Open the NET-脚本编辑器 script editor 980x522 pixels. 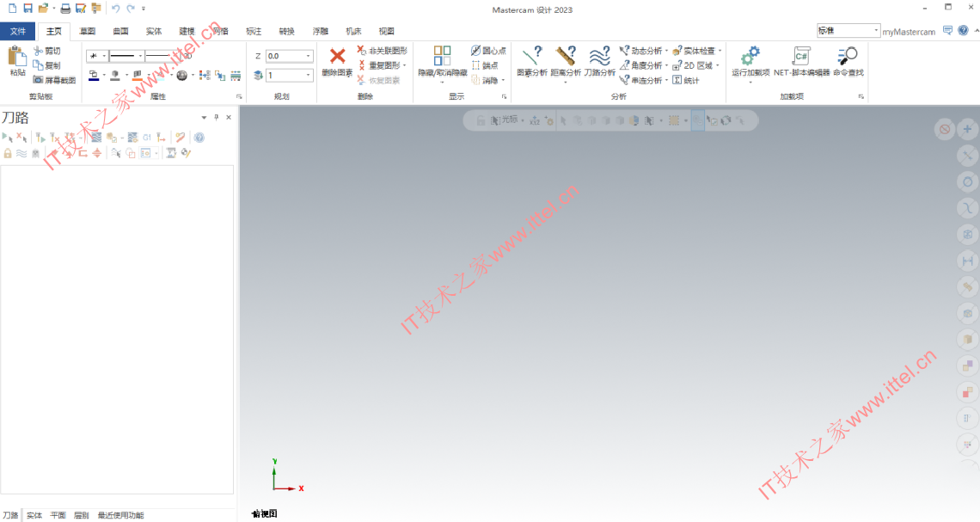point(802,62)
